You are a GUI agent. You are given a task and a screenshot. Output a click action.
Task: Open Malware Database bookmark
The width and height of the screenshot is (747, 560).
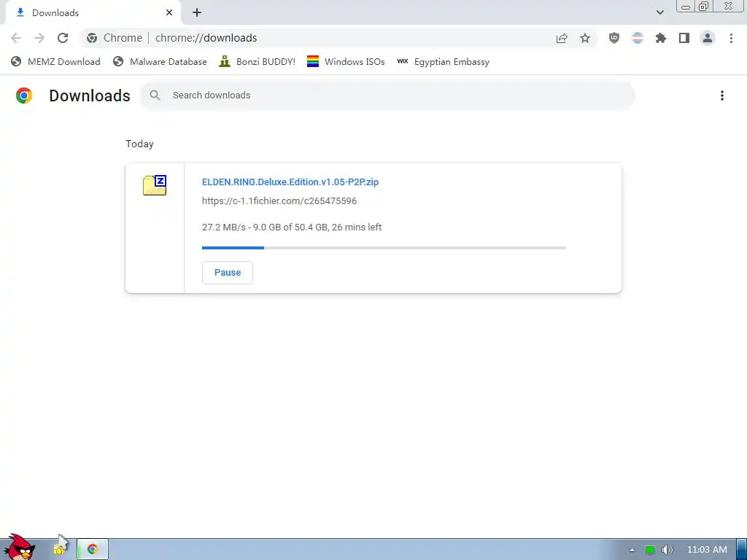pyautogui.click(x=160, y=61)
